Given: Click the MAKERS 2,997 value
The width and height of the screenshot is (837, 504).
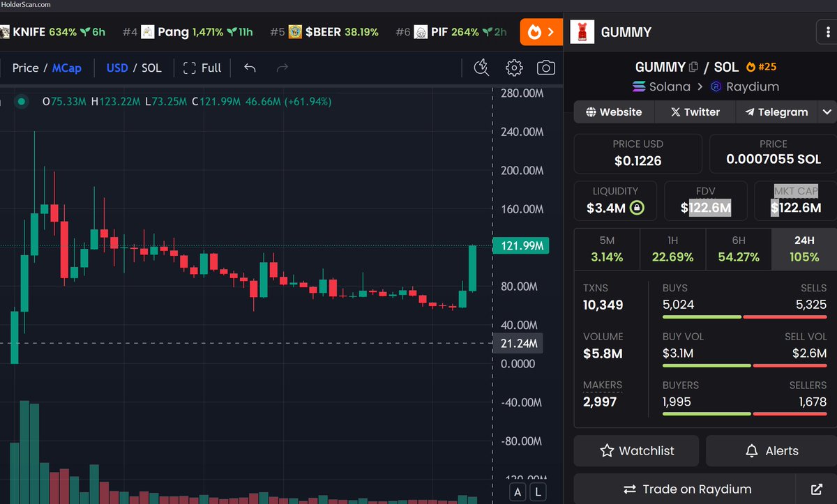Looking at the screenshot, I should pos(600,402).
